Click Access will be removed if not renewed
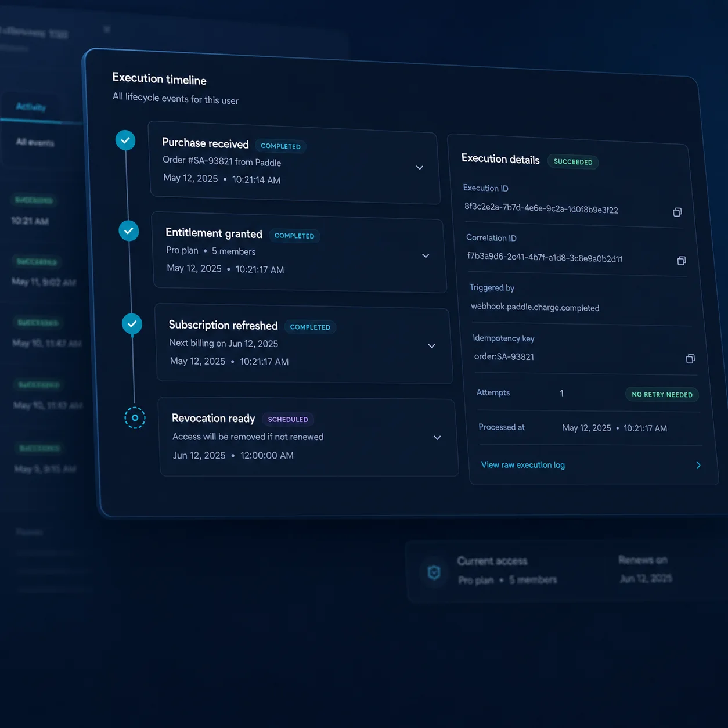 [x=248, y=437]
